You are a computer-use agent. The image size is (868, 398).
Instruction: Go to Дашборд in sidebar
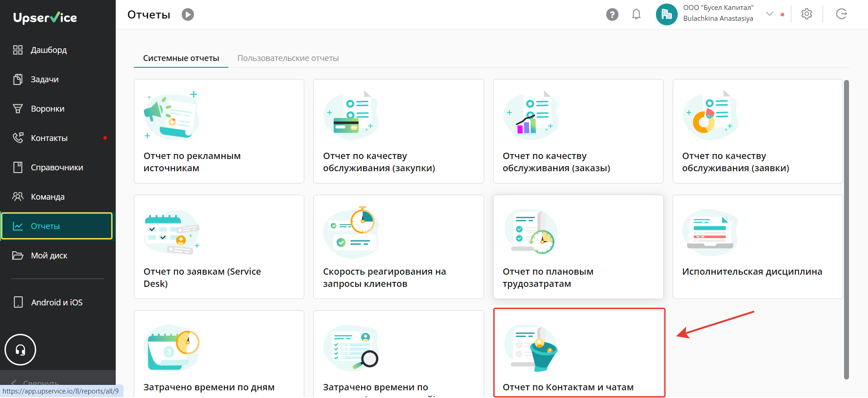point(49,50)
